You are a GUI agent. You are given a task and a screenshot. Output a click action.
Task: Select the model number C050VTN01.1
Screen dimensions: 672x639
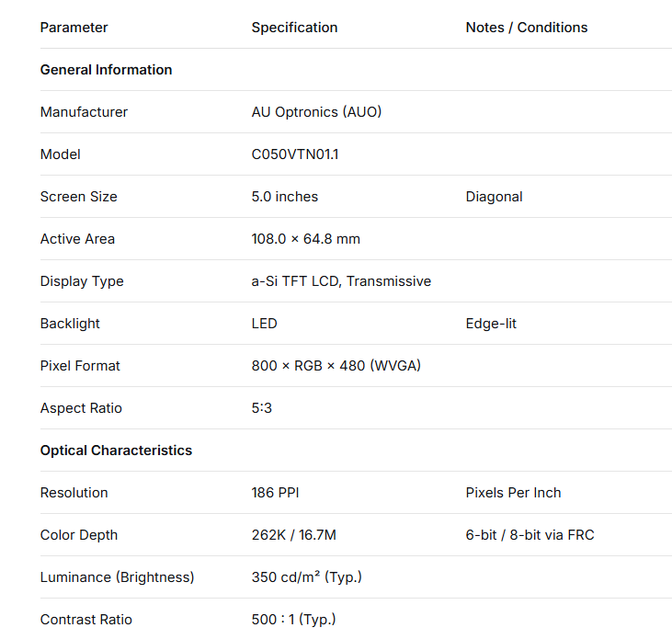295,154
